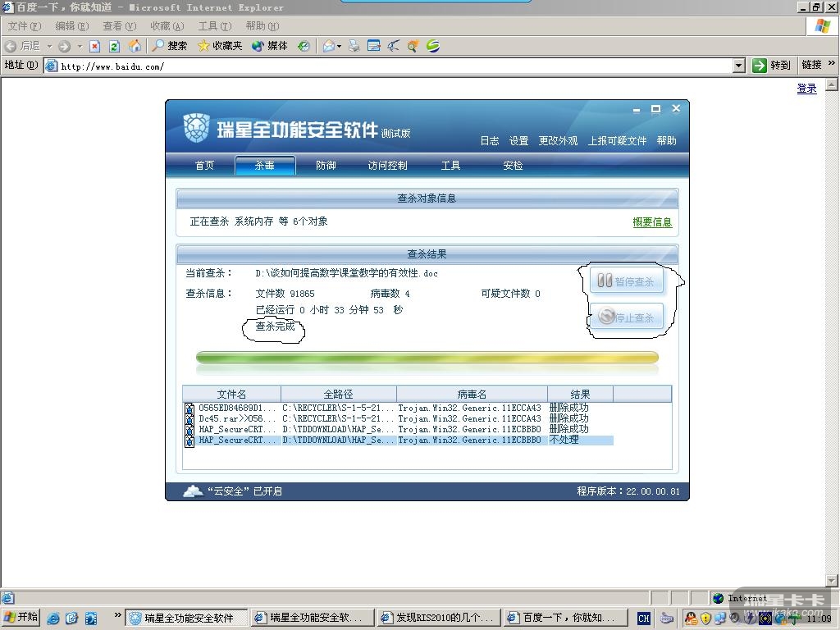This screenshot has height=630, width=840.
Task: Switch to the 防御 tab
Action: (326, 166)
